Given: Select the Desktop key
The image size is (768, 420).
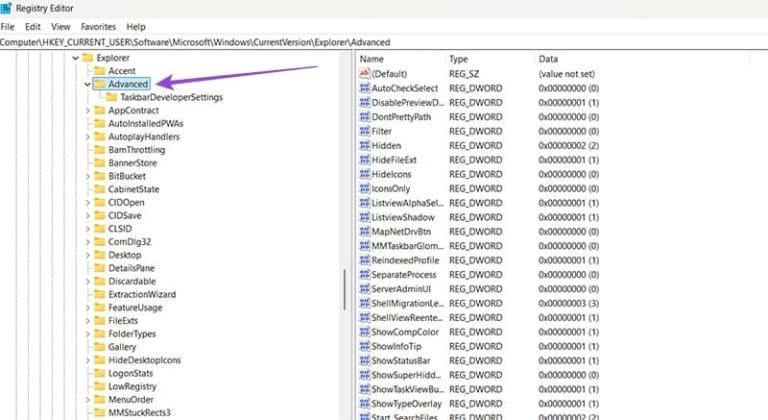Looking at the screenshot, I should [124, 255].
